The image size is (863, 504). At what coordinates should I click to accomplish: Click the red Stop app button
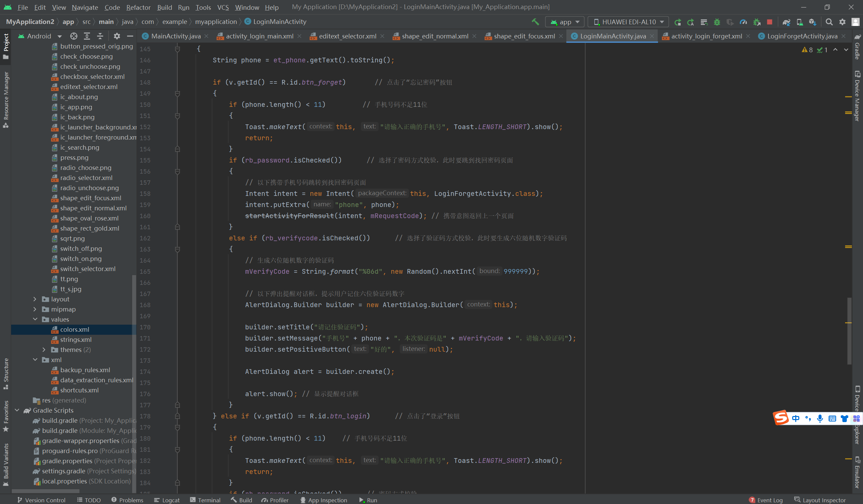[769, 22]
